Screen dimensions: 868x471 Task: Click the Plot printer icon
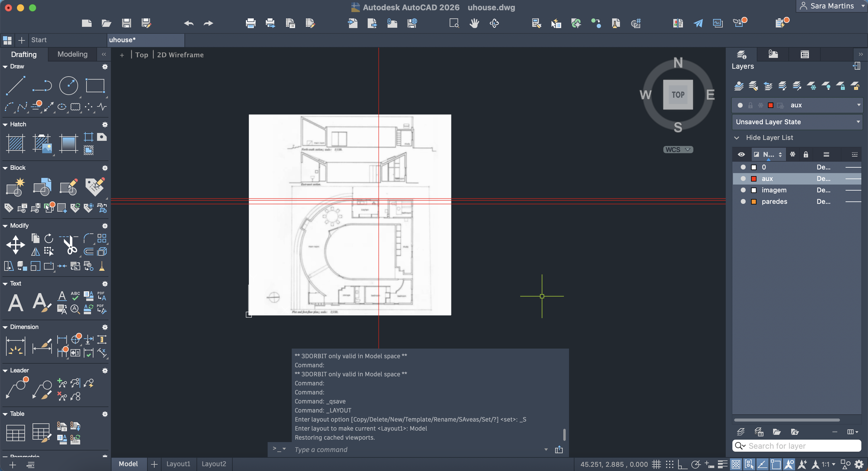[x=250, y=23]
